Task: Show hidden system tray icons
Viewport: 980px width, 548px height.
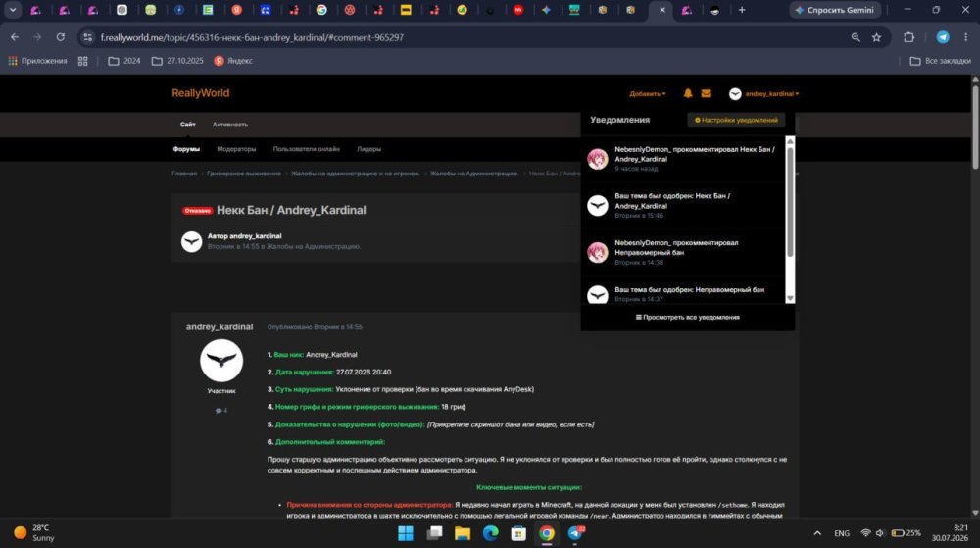Action: (817, 533)
